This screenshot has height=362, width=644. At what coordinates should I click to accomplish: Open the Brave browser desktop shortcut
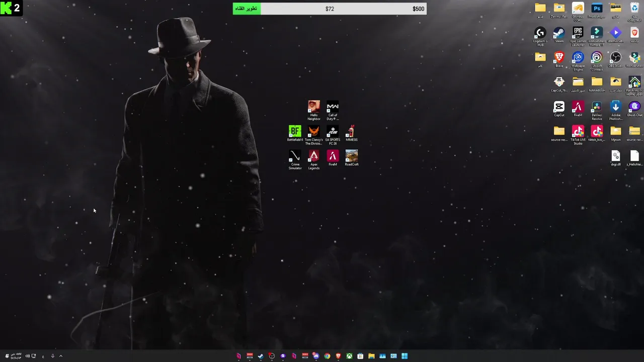click(559, 59)
